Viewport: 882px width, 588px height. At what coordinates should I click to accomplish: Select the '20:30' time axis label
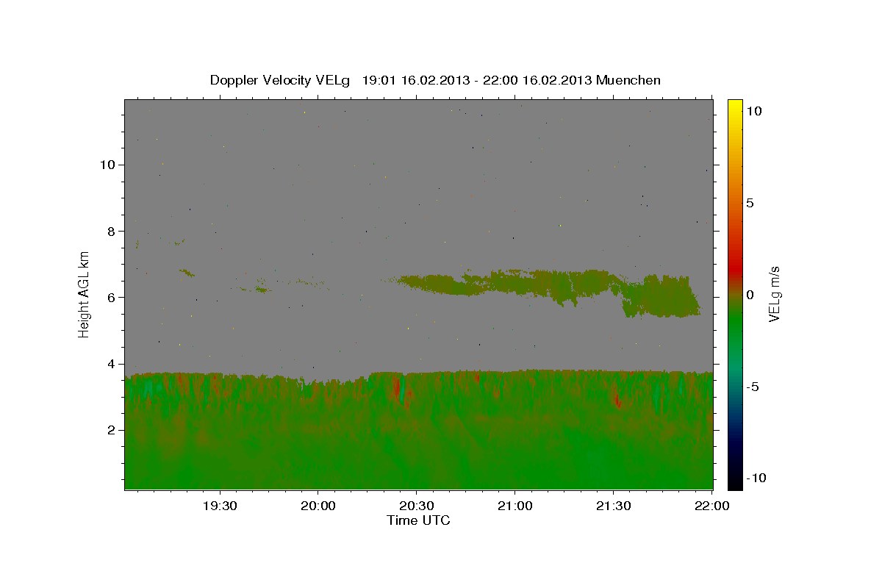click(x=417, y=506)
